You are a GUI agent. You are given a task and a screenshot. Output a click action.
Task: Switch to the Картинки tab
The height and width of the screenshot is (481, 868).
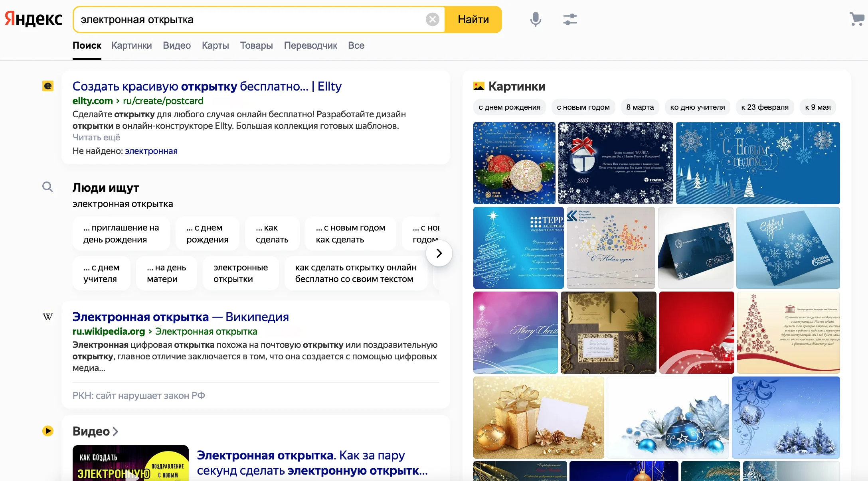[132, 45]
